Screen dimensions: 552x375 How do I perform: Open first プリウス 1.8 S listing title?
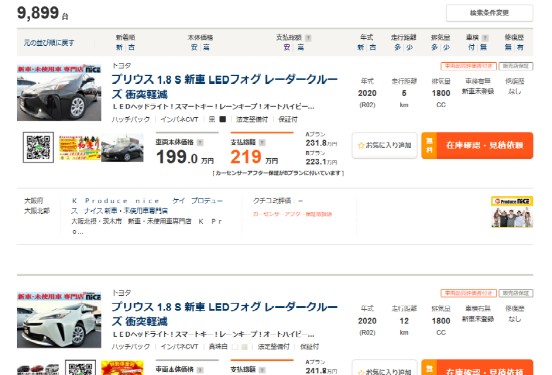[225, 87]
